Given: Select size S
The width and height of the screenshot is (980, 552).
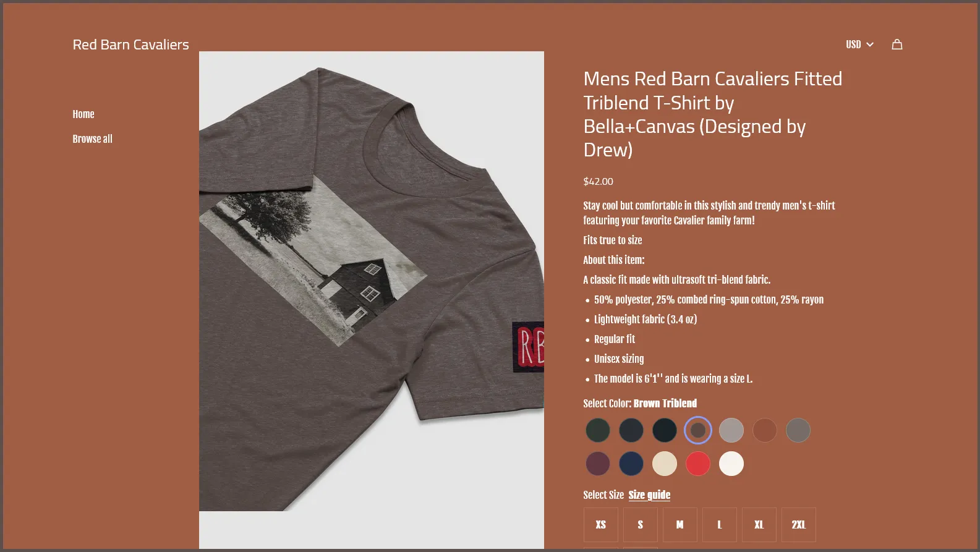Looking at the screenshot, I should 641,525.
